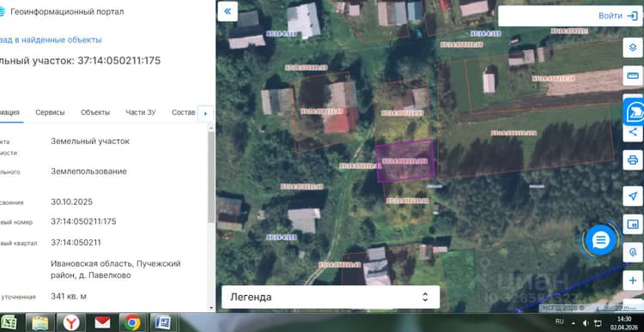Screen dimensions: 644x332
Task: Open the map layers button
Action: point(633,47)
